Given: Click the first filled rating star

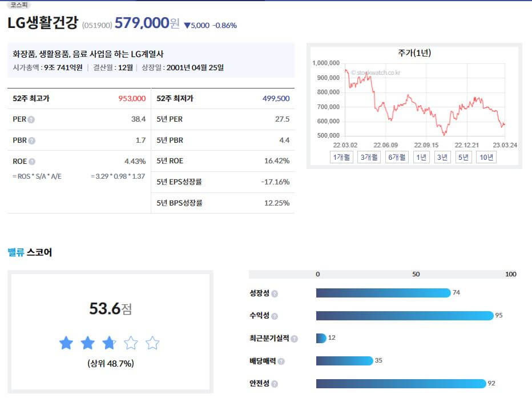Looking at the screenshot, I should point(66,343).
